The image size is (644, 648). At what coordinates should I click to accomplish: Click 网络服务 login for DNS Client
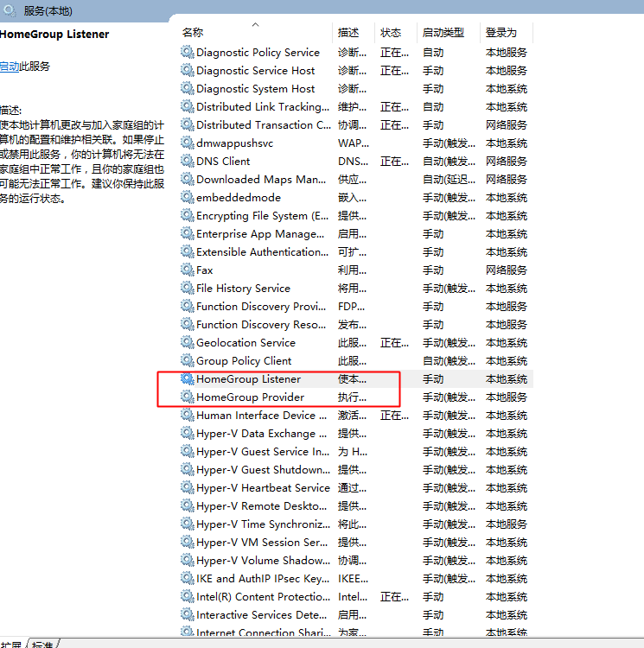tap(507, 162)
